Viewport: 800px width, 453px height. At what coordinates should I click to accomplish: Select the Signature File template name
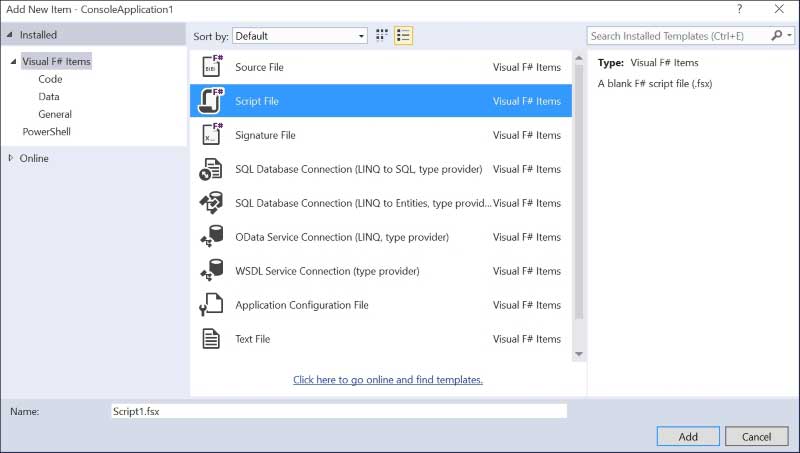[265, 135]
